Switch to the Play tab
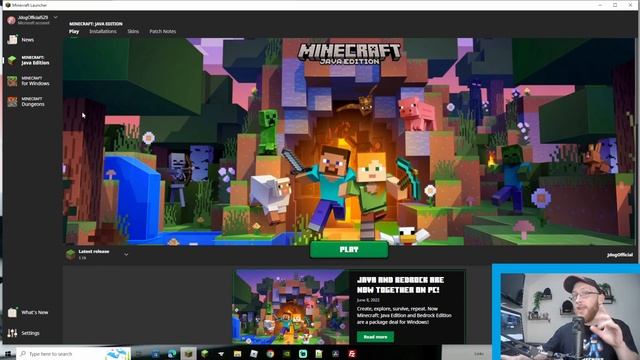 (x=74, y=31)
